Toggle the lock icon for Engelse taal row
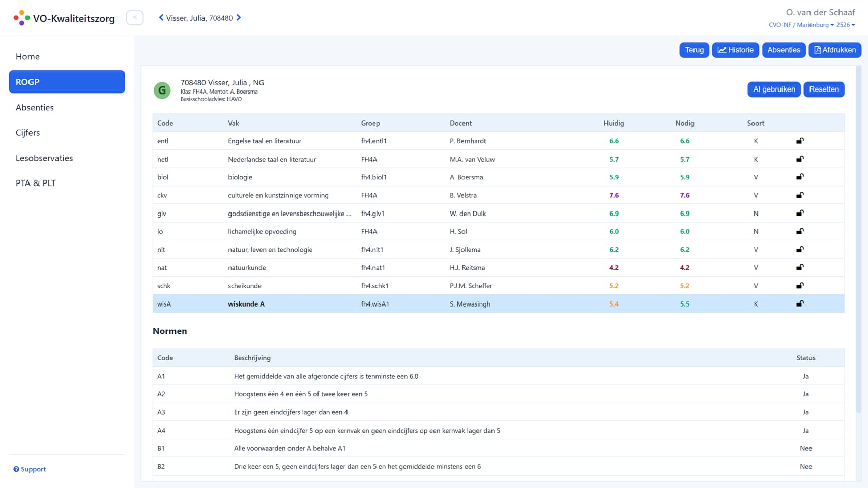 tap(800, 141)
